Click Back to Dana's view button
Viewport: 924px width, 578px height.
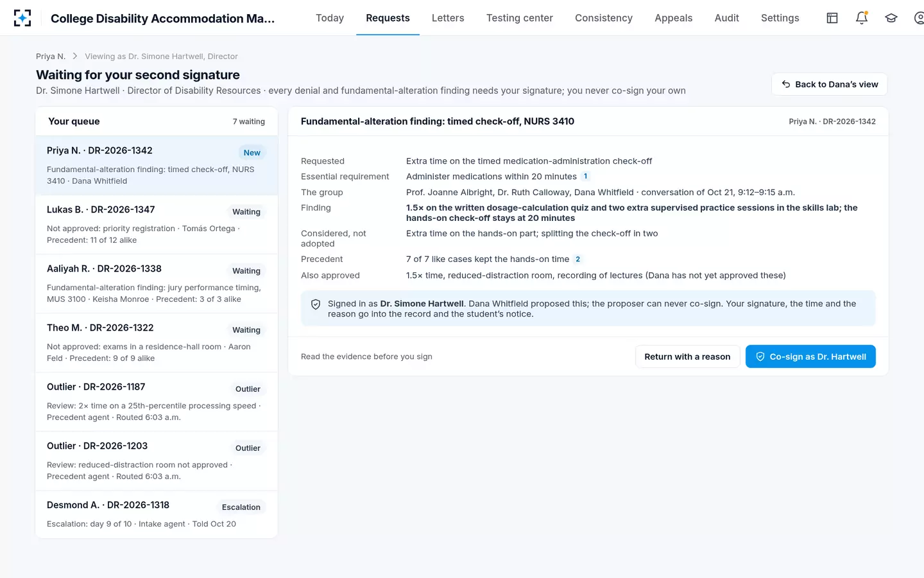(830, 84)
